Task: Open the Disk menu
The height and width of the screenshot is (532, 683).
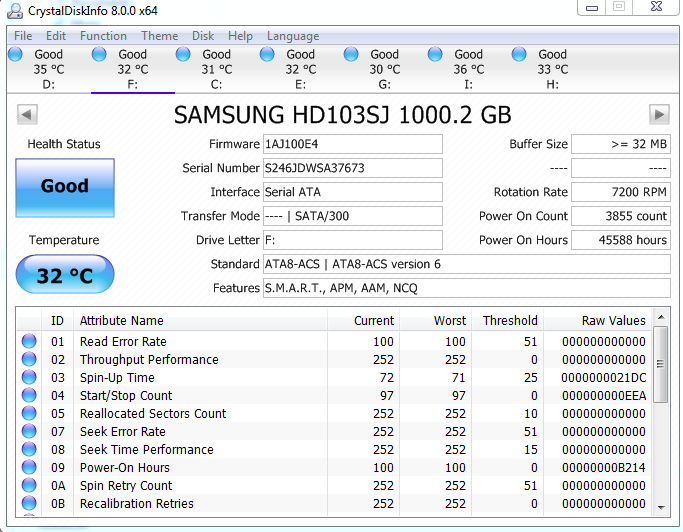Action: click(203, 35)
